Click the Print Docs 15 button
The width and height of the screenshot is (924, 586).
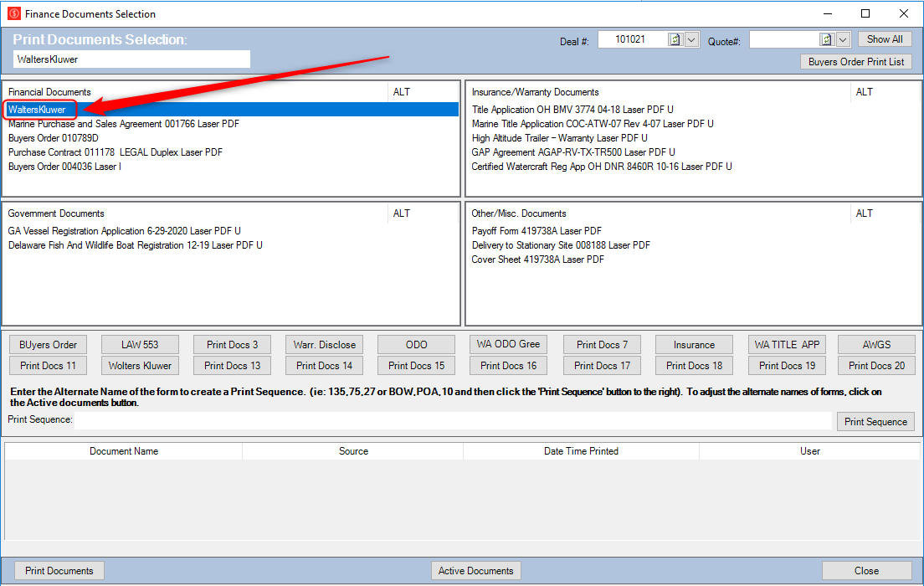[416, 366]
